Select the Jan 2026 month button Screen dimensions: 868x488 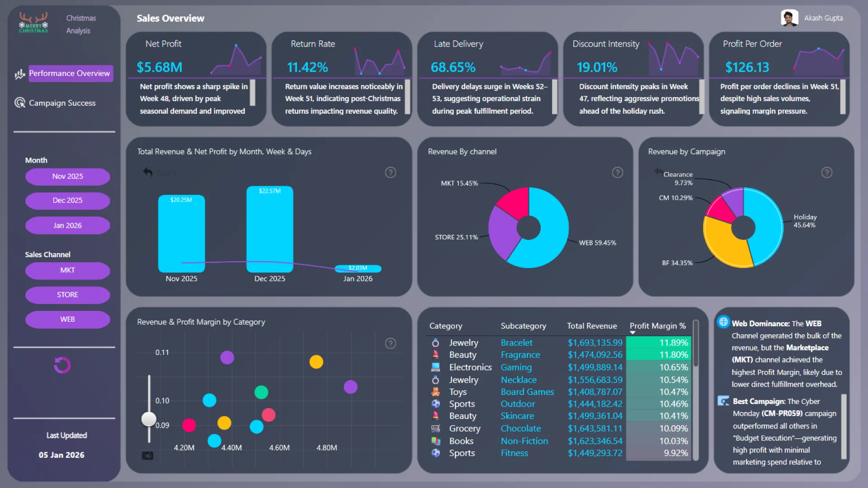[68, 225]
